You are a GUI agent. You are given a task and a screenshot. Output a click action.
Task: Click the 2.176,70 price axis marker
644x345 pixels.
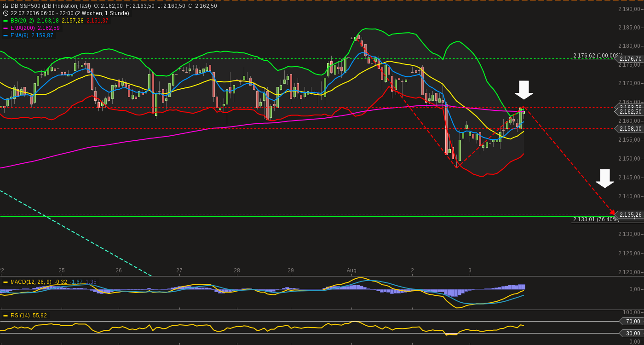[629, 59]
